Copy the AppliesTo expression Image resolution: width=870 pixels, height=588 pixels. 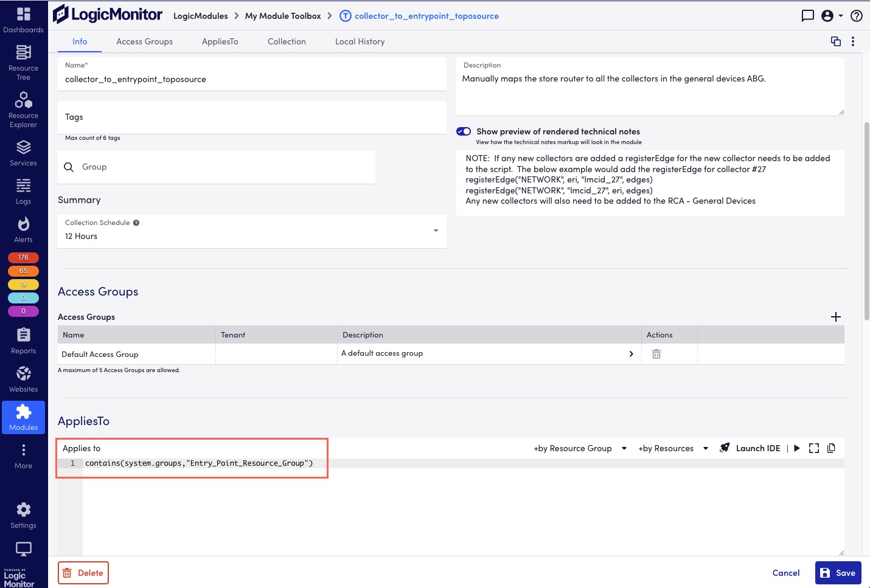point(831,448)
